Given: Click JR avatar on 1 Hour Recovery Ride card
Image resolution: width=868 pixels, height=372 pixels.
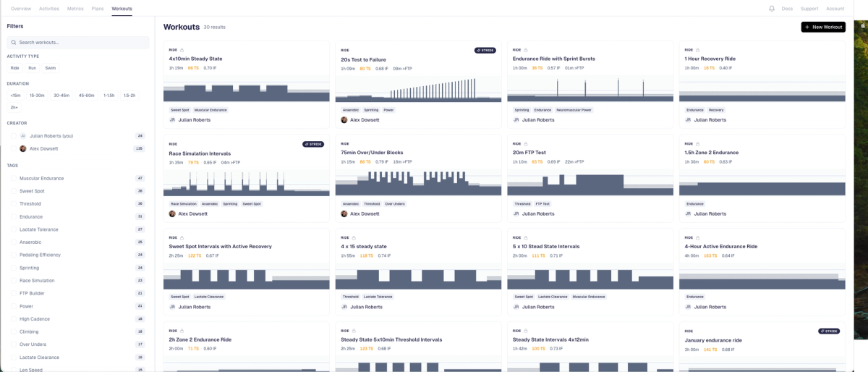Looking at the screenshot, I should [688, 120].
